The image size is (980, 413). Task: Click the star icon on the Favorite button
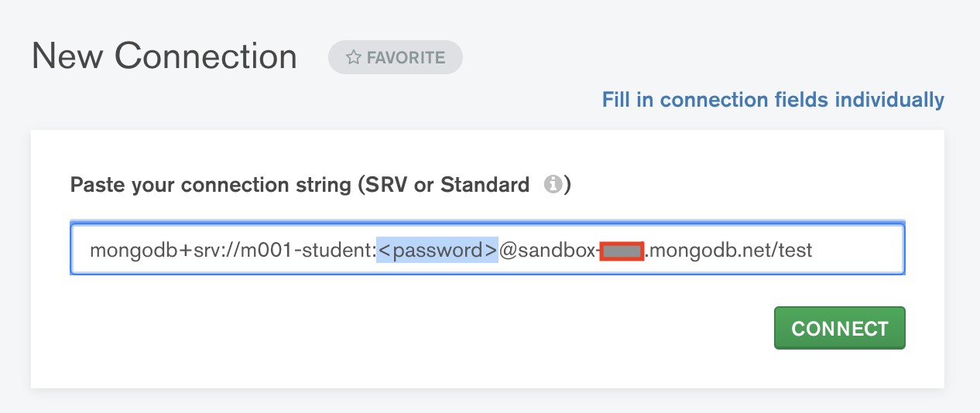354,58
